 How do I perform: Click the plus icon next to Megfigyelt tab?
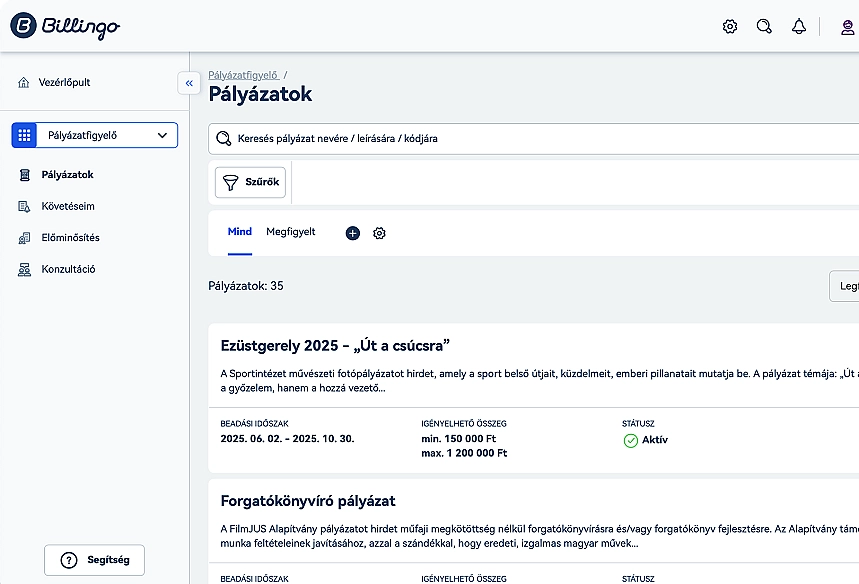coord(352,233)
